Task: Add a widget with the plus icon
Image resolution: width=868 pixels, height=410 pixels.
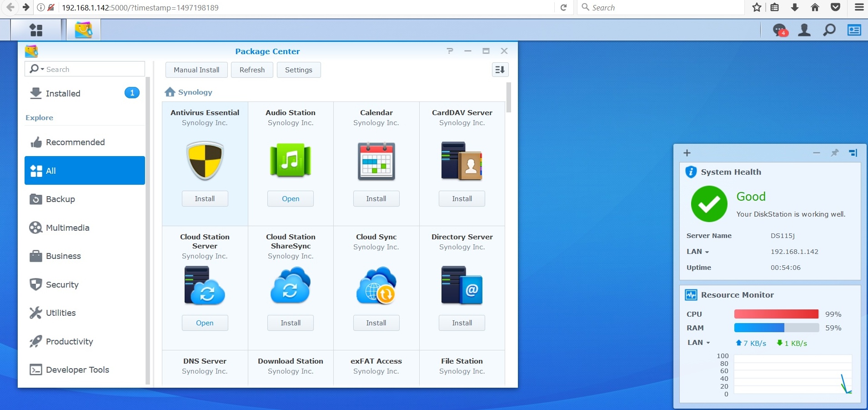Action: tap(687, 153)
